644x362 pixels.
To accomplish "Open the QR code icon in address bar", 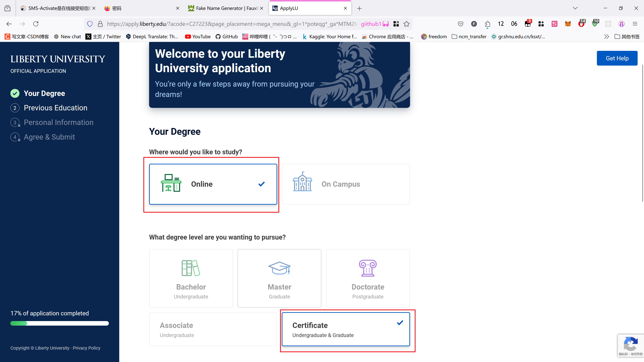I will tap(396, 24).
